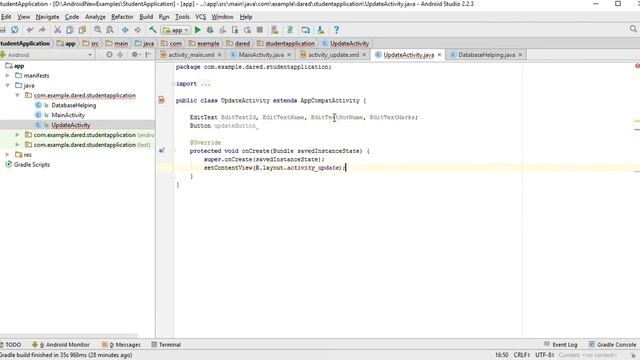The image size is (640, 360).
Task: Navigate back with the blue left arrow
Action: tap(125, 30)
